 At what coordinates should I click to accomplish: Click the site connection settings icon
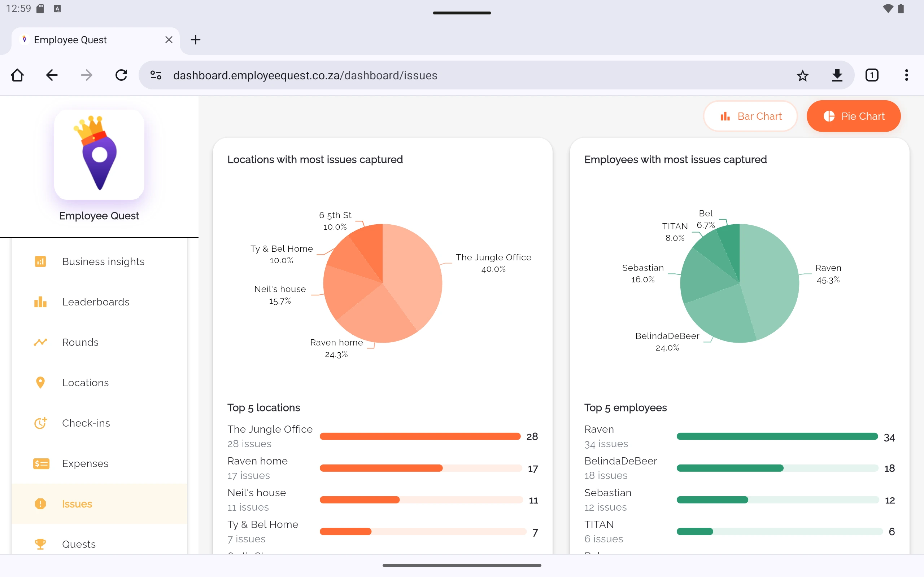click(156, 75)
